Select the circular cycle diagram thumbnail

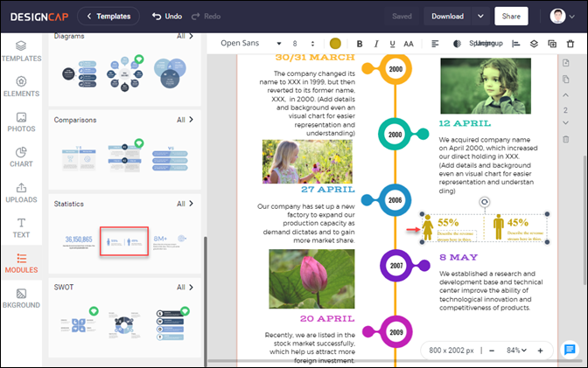coord(124,73)
